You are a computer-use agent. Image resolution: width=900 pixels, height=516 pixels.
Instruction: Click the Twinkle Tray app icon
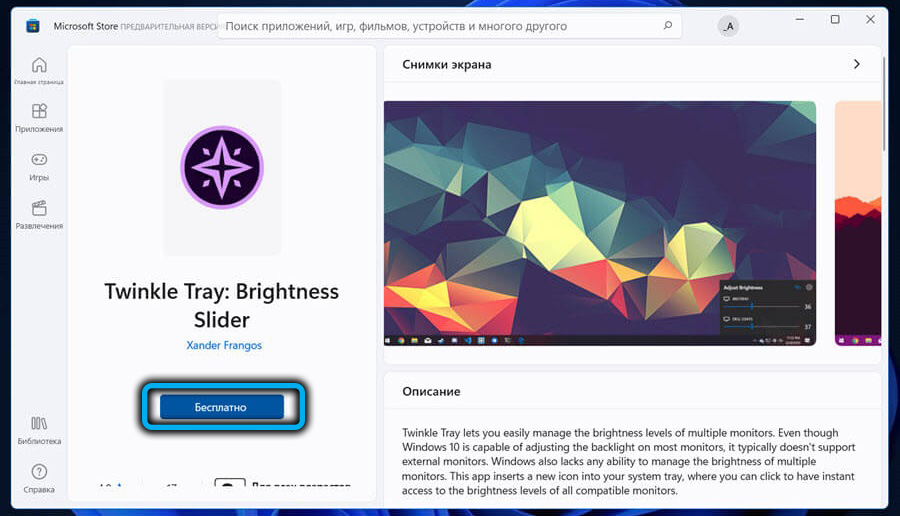221,168
